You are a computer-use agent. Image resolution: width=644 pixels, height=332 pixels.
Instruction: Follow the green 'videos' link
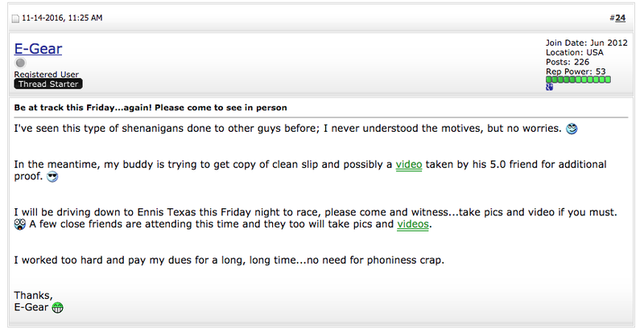coord(413,224)
